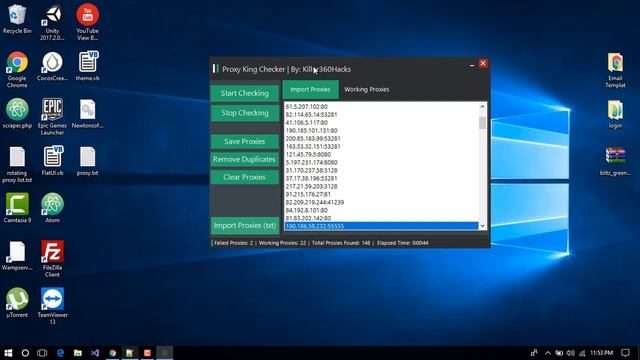Image resolution: width=640 pixels, height=360 pixels.
Task: Open the CocosCreator desktop shortcut
Action: [x=52, y=66]
